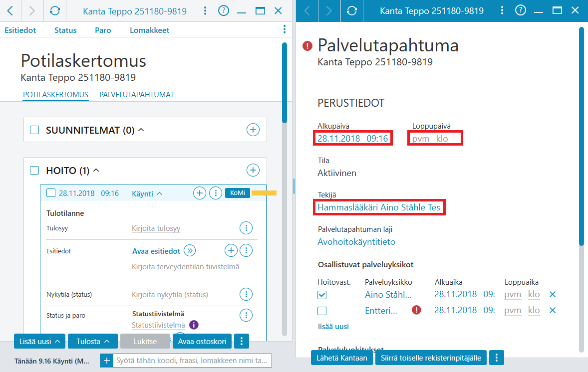Click Lähetä Kantaan button

(341, 358)
